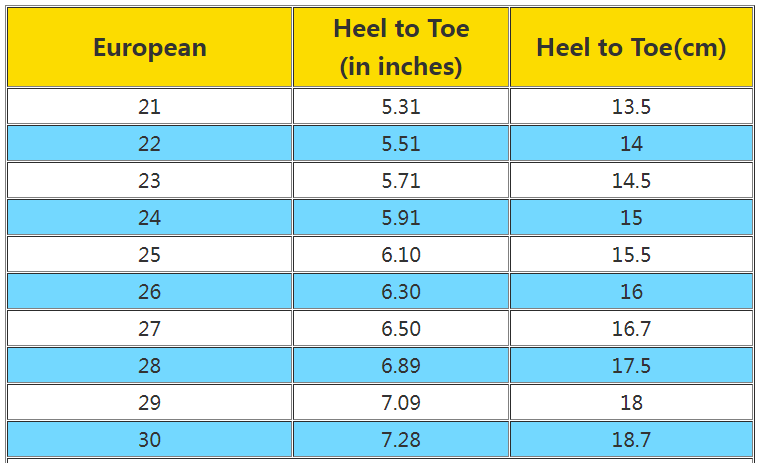Click the 5.31 inches cell
This screenshot has height=463, width=763.
(x=401, y=106)
